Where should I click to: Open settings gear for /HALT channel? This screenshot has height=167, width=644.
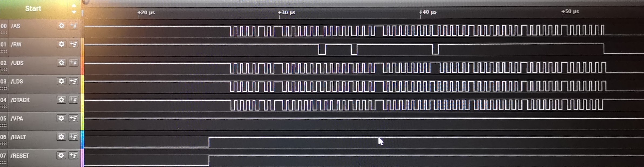tap(61, 137)
